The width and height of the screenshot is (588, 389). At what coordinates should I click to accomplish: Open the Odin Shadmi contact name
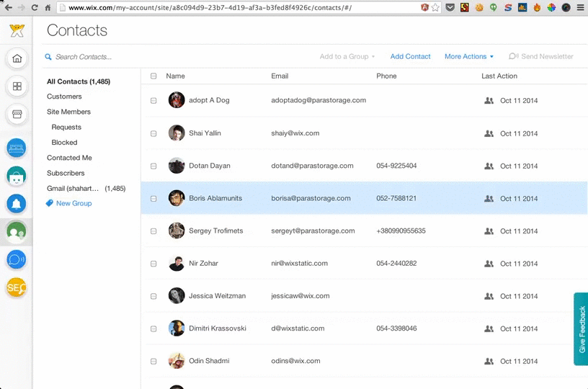click(x=209, y=361)
